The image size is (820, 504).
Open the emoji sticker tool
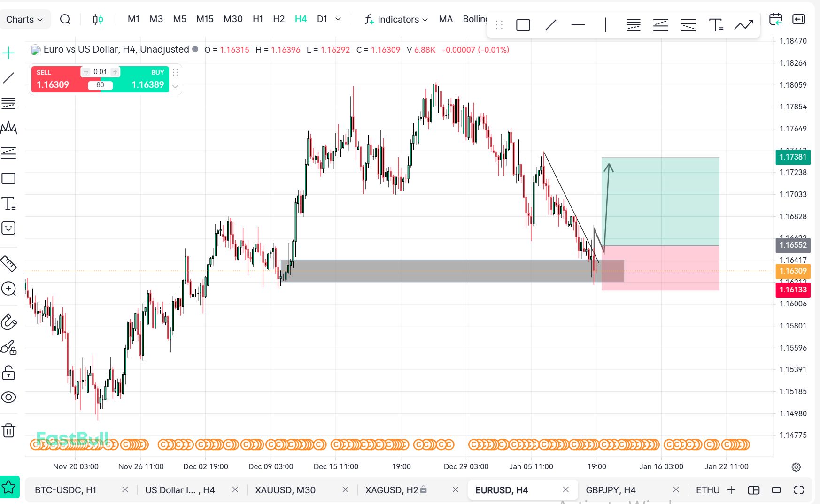[x=8, y=229]
